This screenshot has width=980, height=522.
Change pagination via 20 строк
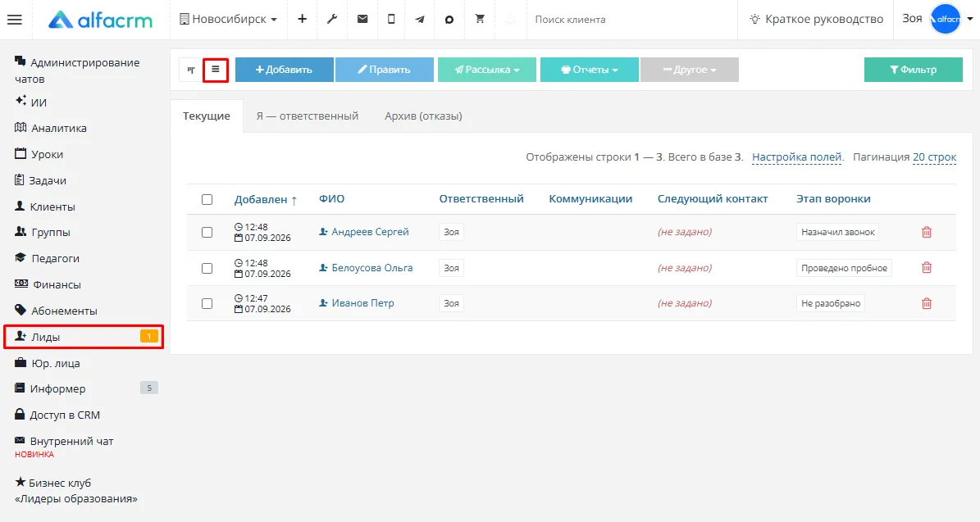pyautogui.click(x=934, y=157)
